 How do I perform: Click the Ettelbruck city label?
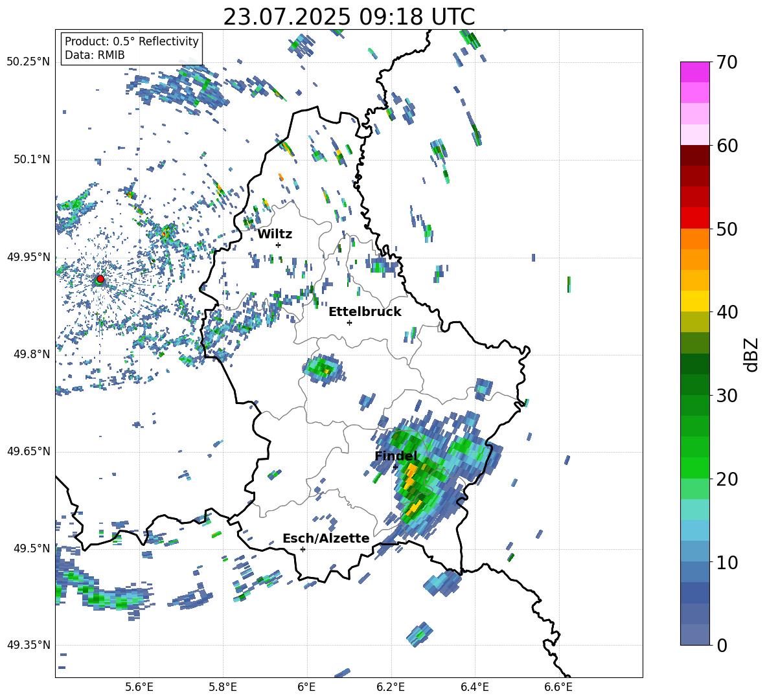365,312
